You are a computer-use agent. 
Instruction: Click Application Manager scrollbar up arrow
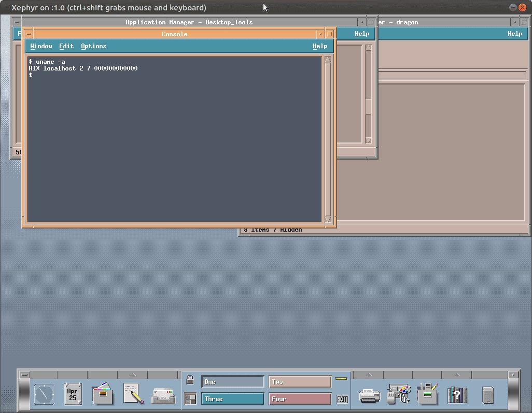[368, 48]
